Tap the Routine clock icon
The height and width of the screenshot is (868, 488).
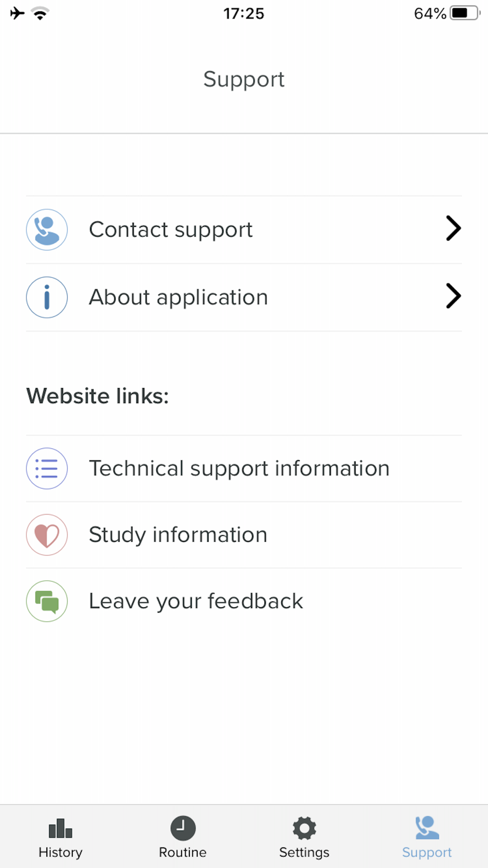click(183, 828)
